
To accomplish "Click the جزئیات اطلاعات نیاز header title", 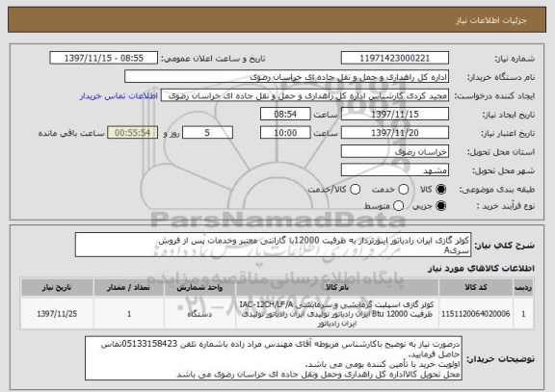I will click(491, 20).
